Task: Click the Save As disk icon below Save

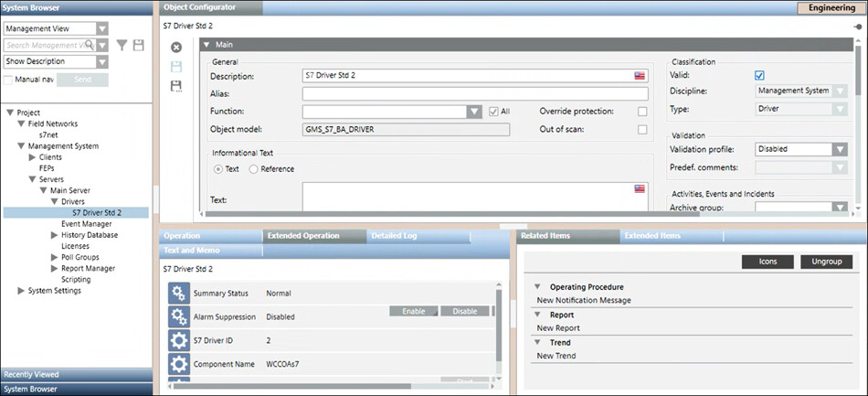Action: (x=176, y=85)
